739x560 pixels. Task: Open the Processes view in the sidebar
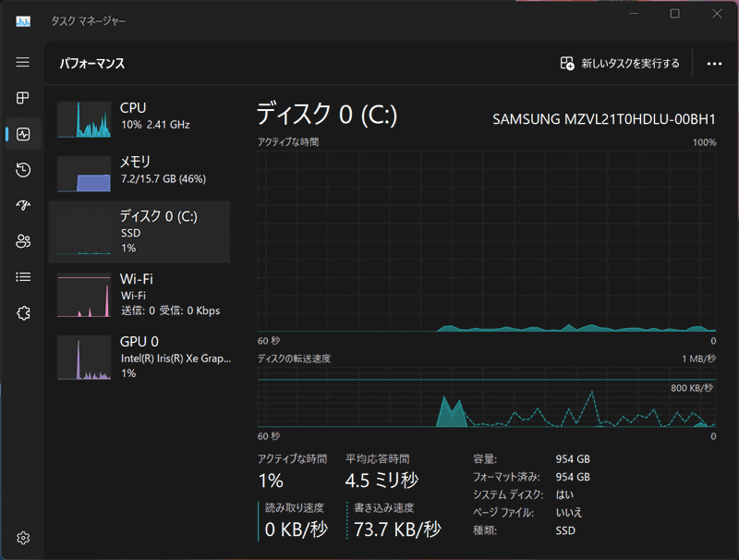(x=23, y=98)
